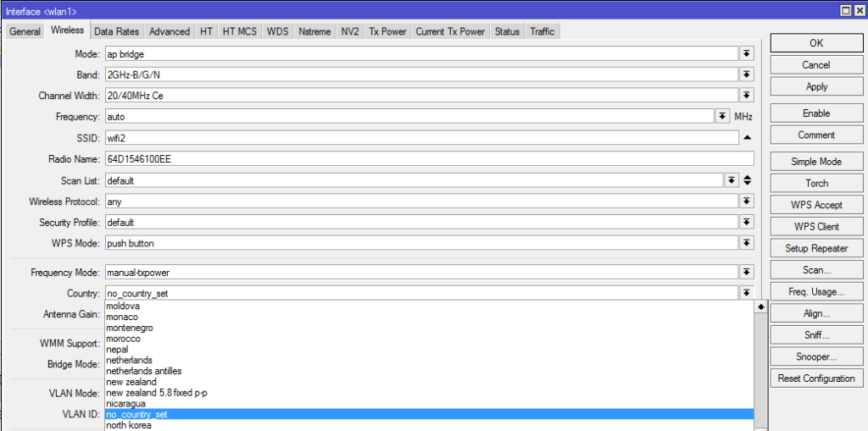The image size is (868, 431).
Task: Click into the Radio Name text field
Action: click(428, 159)
